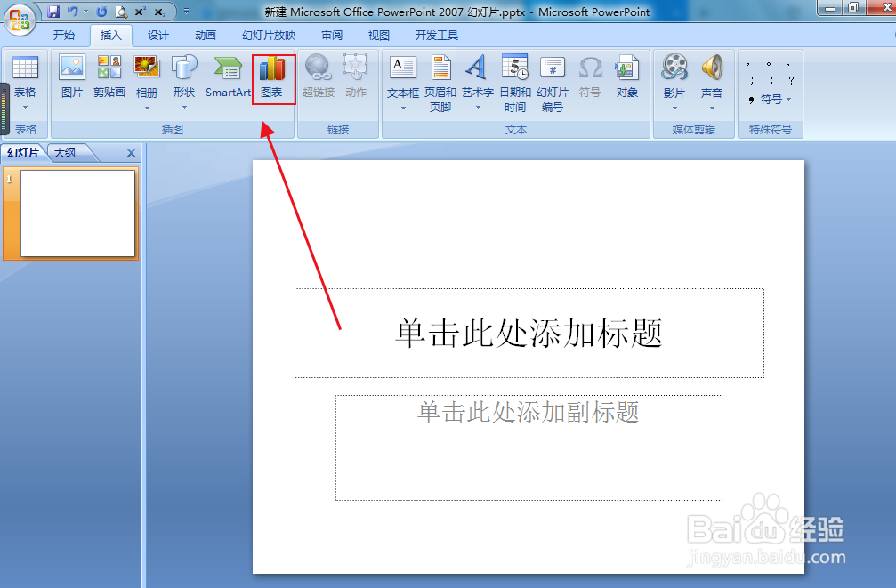Redo the last action
Screen dimensions: 896x588
coord(101,12)
